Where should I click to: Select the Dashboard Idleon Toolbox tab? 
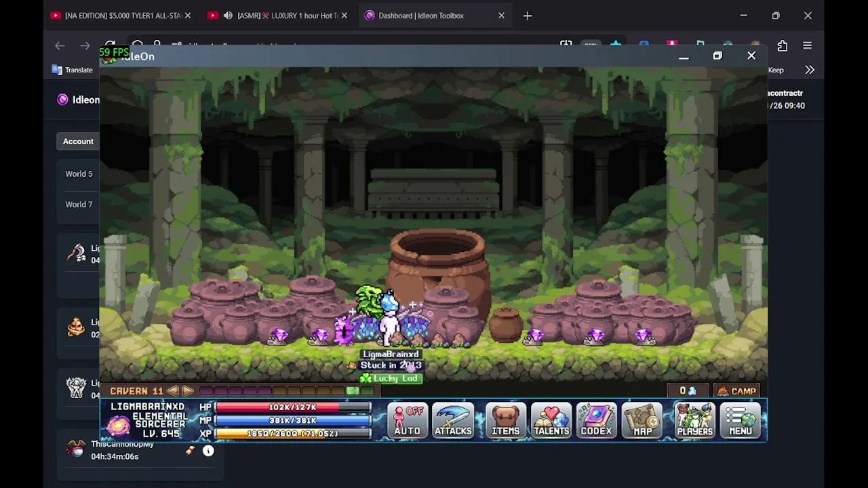pyautogui.click(x=420, y=16)
